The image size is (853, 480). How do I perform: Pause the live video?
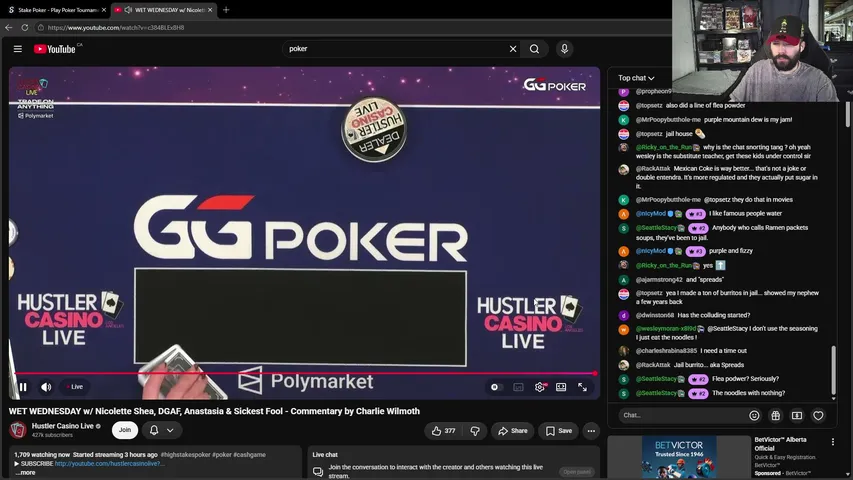(23, 387)
